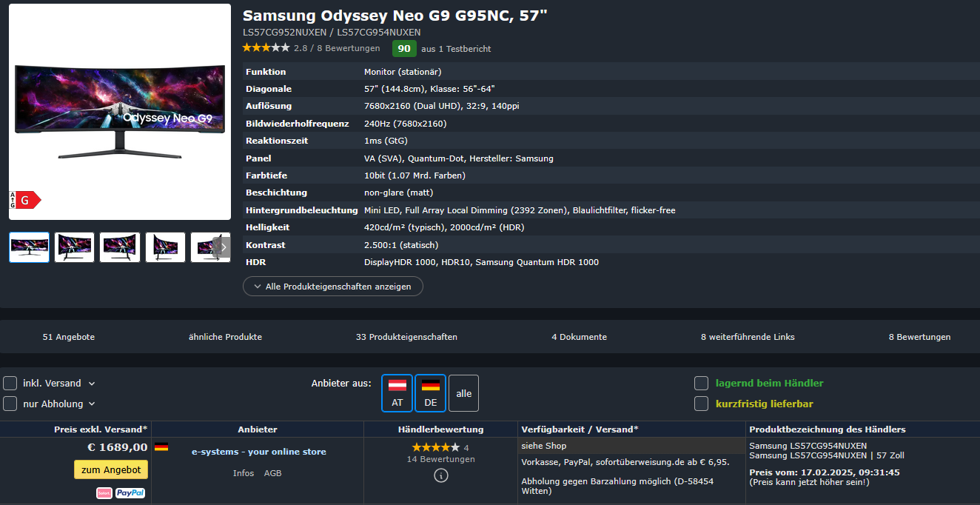Click the 'Monitor (stationär)' function value
980x505 pixels.
point(403,72)
